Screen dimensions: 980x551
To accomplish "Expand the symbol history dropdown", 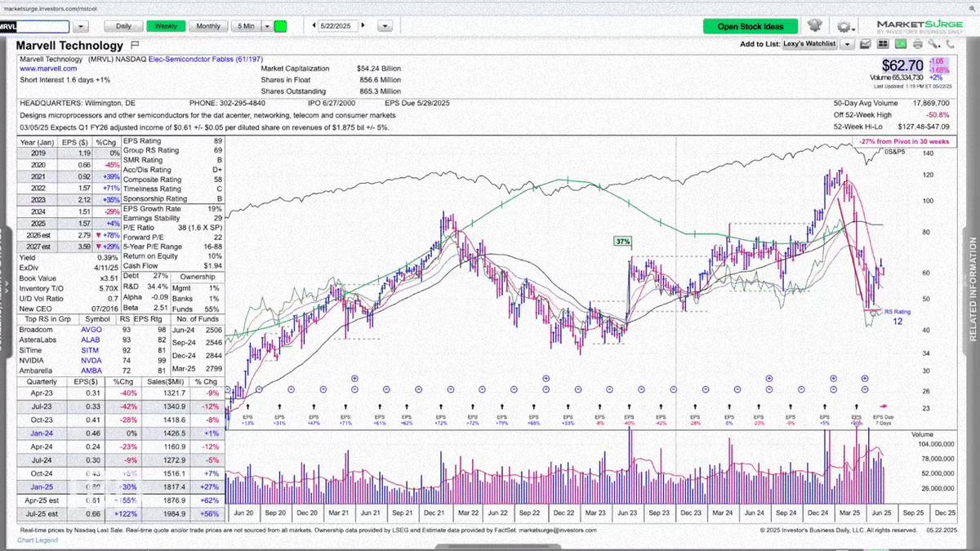I will coord(82,27).
